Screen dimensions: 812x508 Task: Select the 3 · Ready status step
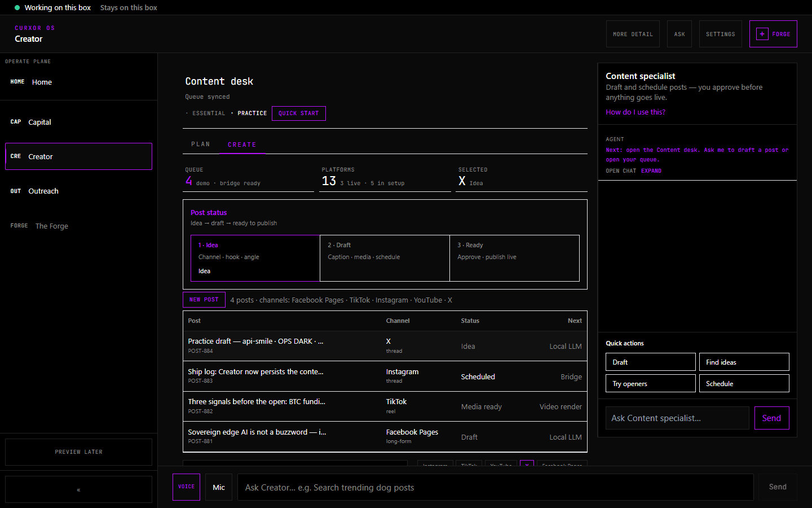(x=514, y=258)
